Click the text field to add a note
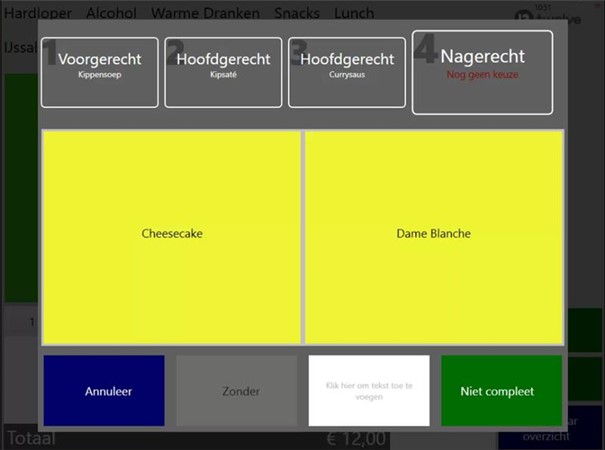605x450 pixels. pos(369,391)
